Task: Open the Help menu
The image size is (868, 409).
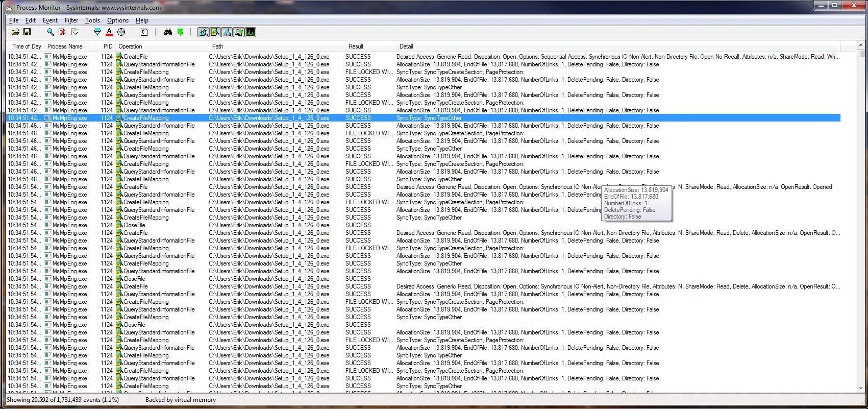Action: click(x=142, y=20)
